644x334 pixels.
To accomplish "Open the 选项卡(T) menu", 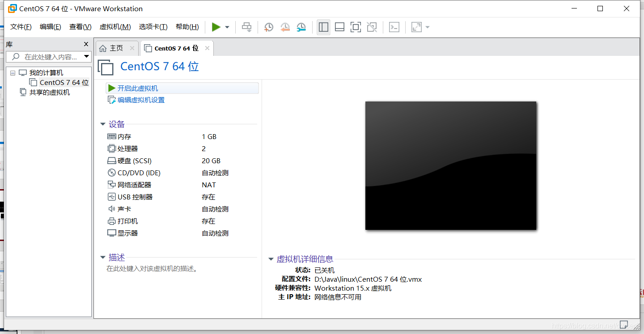I will (x=153, y=27).
